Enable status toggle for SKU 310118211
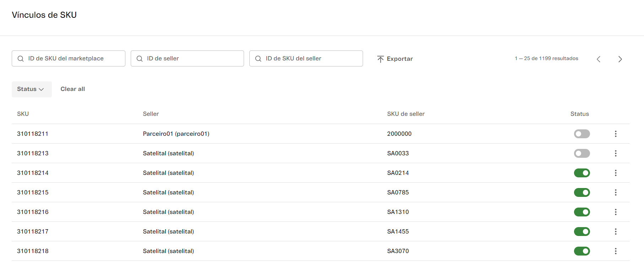The image size is (644, 263). tap(581, 134)
